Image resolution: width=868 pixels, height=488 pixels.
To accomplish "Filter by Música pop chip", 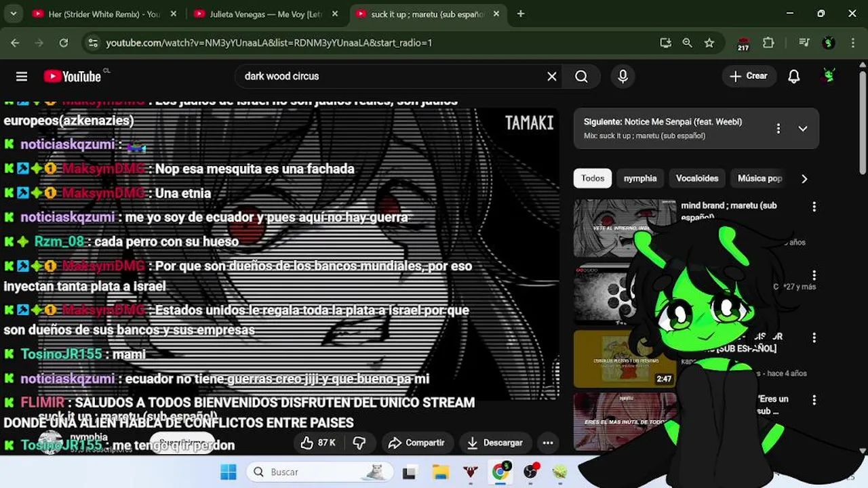I will (759, 178).
